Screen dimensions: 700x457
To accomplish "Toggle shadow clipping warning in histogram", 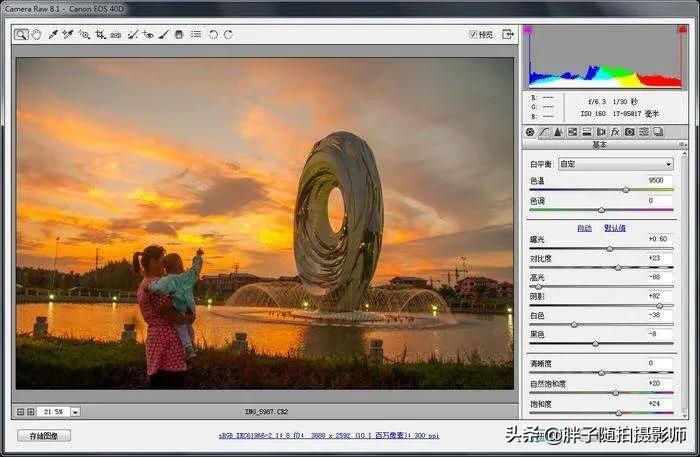I will 530,31.
